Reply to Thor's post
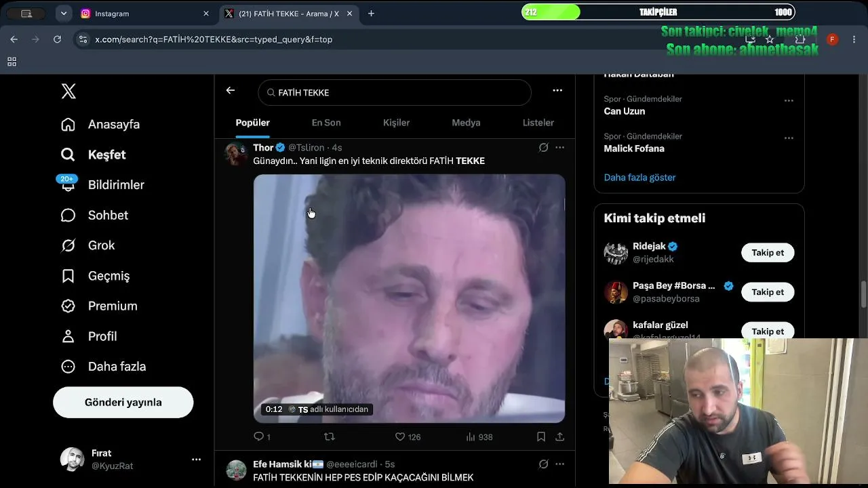 coord(262,437)
